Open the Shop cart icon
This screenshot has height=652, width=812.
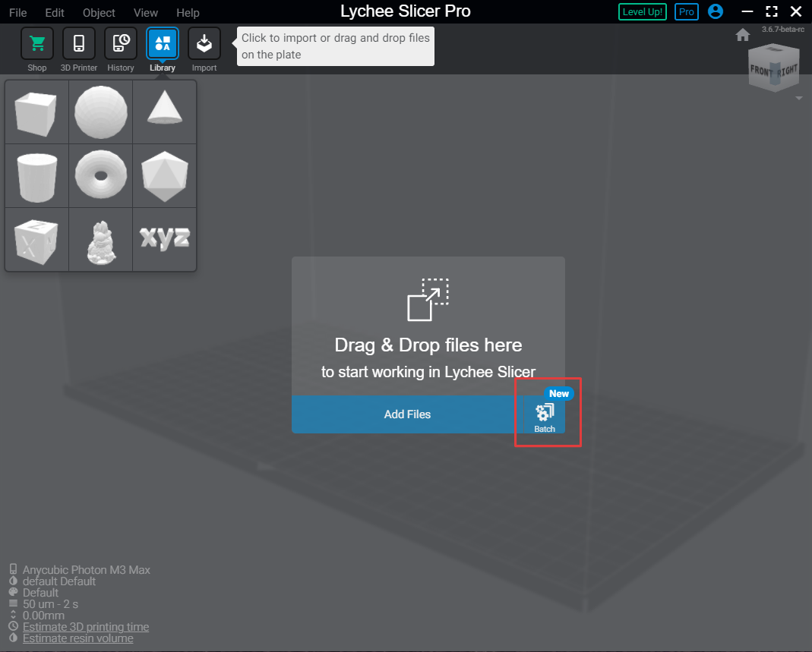pos(36,43)
